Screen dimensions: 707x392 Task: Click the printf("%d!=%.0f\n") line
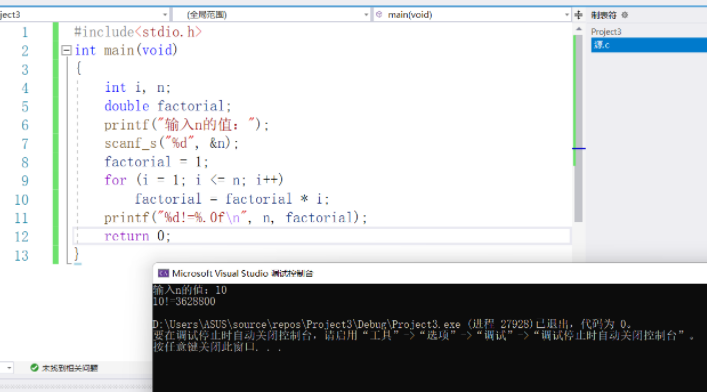236,218
